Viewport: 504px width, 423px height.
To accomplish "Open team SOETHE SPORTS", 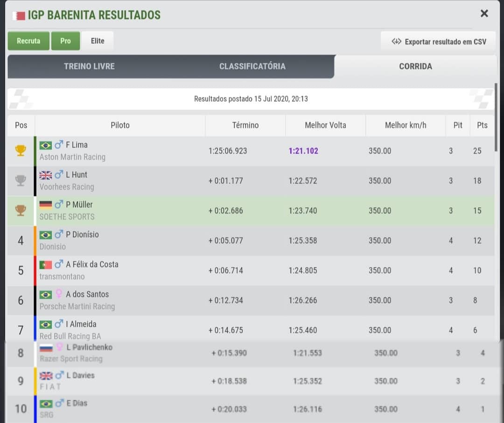I will (x=67, y=217).
